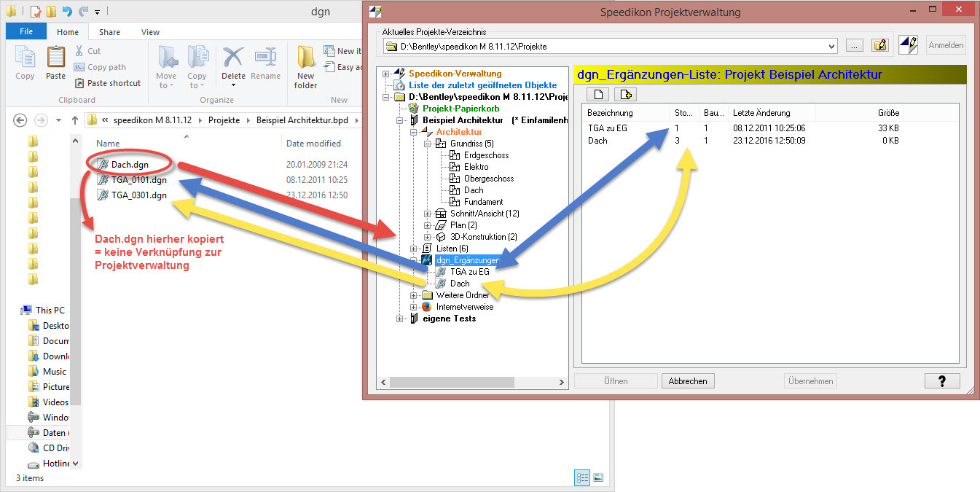This screenshot has height=492, width=980.
Task: Switch Explorer to large icons view
Action: (598, 477)
